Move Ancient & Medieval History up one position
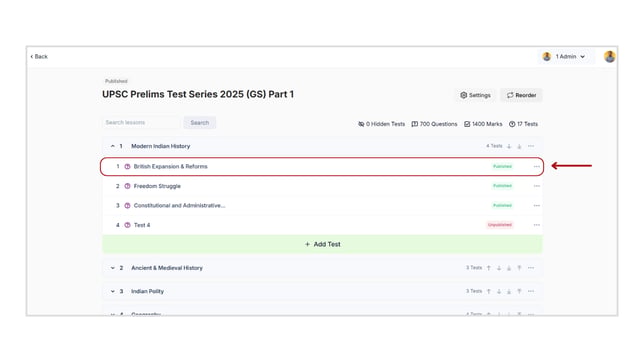This screenshot has height=362, width=644. click(x=489, y=268)
